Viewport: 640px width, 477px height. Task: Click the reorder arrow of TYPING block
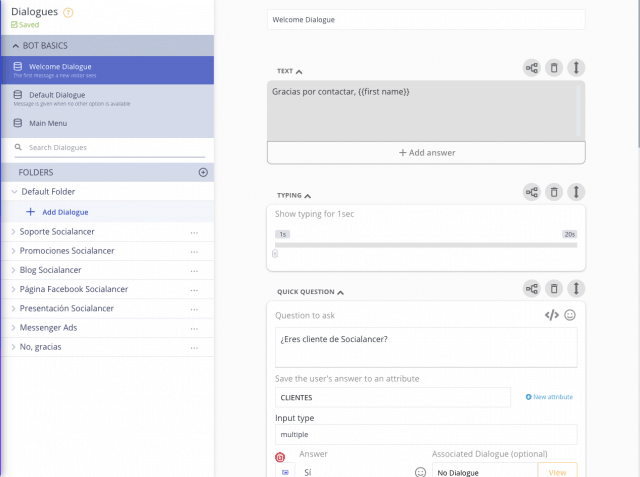[x=576, y=192]
